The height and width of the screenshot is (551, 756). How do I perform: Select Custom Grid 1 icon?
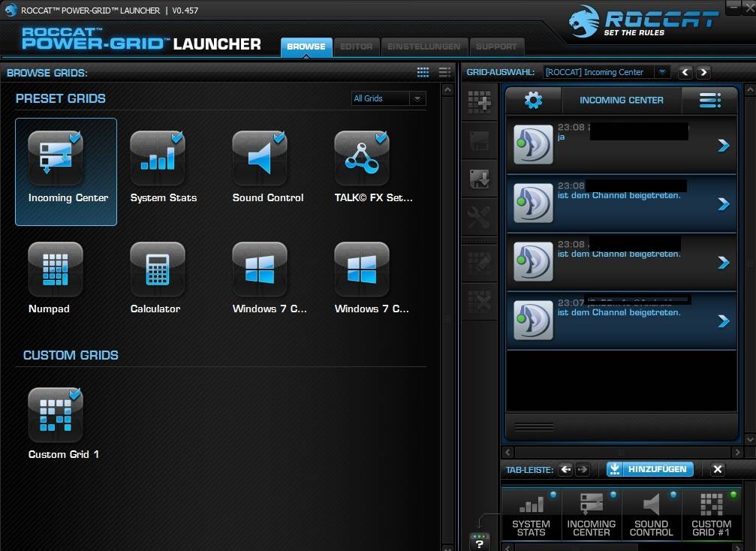pos(56,414)
